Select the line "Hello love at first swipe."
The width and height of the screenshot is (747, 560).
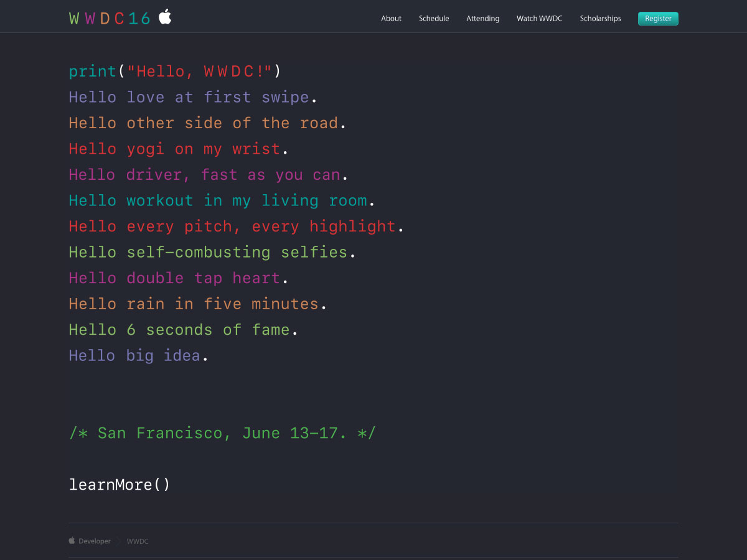click(193, 98)
